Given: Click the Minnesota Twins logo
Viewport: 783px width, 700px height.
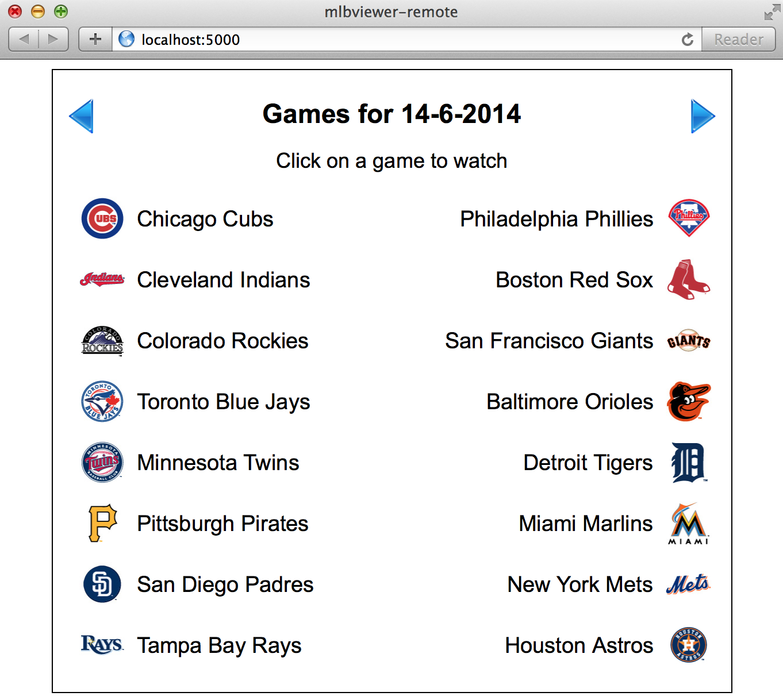Looking at the screenshot, I should tap(102, 462).
